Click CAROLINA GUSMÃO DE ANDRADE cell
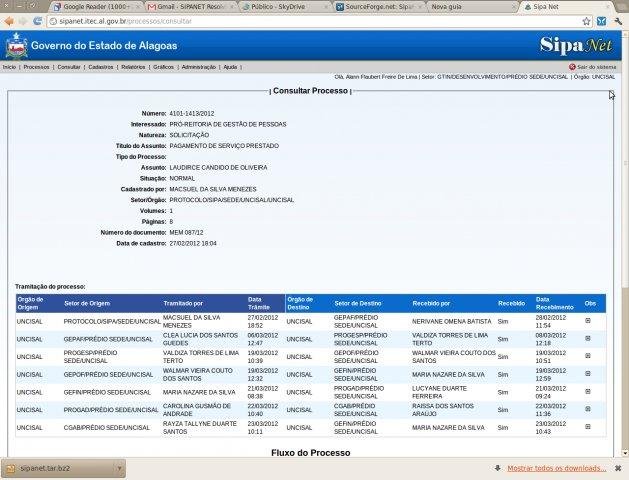This screenshot has width=629, height=480. pyautogui.click(x=197, y=410)
